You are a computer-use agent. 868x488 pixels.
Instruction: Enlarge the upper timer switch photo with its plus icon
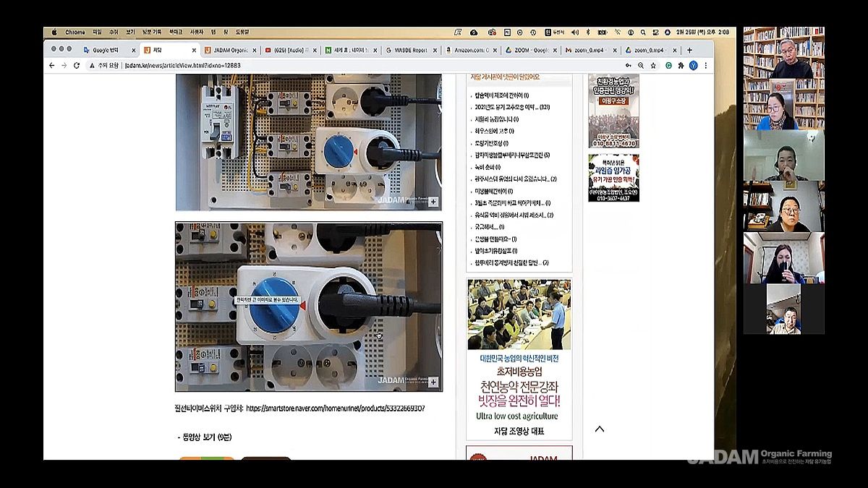[433, 202]
